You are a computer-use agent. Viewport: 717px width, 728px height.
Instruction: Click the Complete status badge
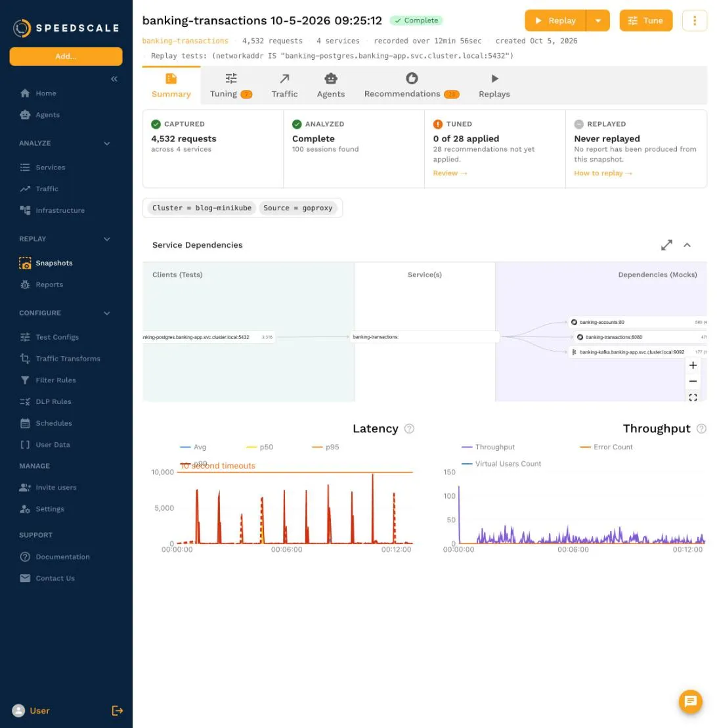416,20
